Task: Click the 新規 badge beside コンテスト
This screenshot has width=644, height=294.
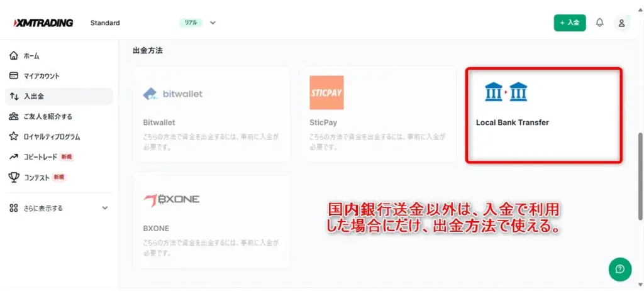Action: (60, 177)
